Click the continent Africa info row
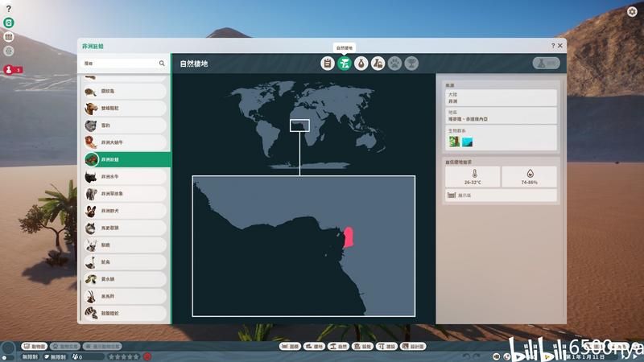This screenshot has height=362, width=644. [501, 97]
